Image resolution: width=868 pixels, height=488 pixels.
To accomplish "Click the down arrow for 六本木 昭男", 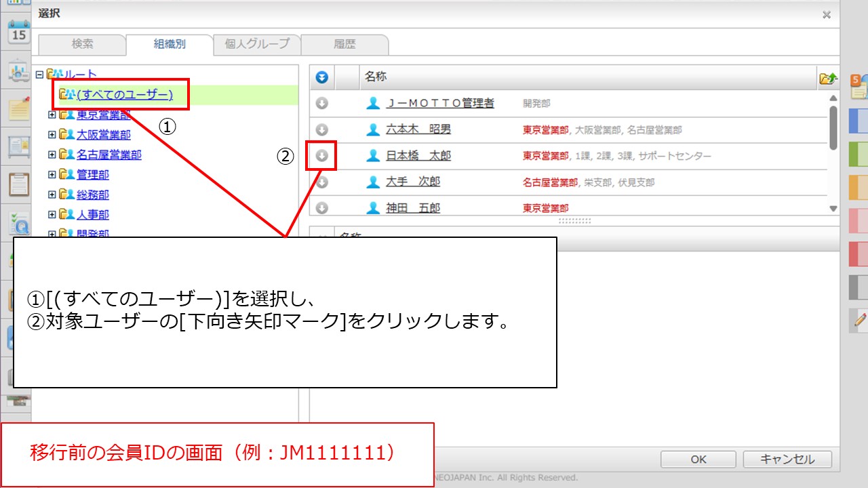I will coord(322,129).
